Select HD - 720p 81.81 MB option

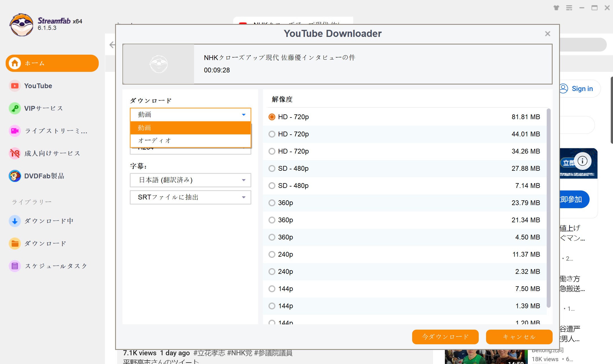click(405, 117)
